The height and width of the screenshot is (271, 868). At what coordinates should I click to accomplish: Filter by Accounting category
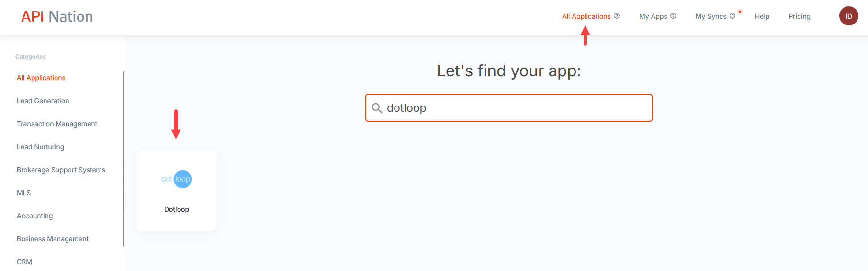[x=35, y=216]
